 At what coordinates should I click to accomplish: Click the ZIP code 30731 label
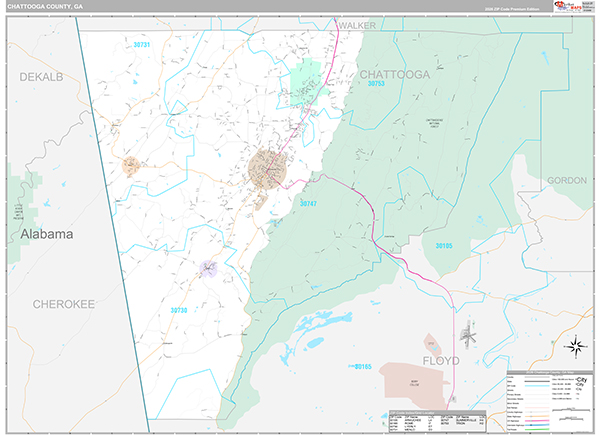[x=141, y=45]
